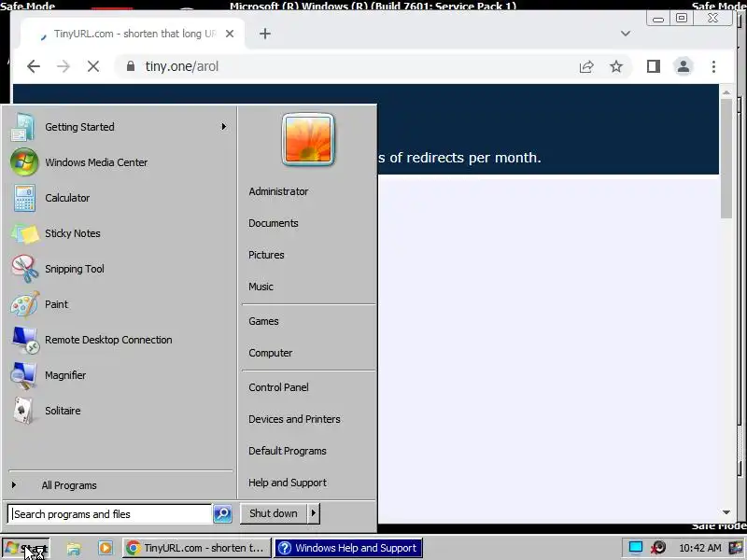Open Chrome's side panel
The width and height of the screenshot is (747, 560).
click(654, 66)
